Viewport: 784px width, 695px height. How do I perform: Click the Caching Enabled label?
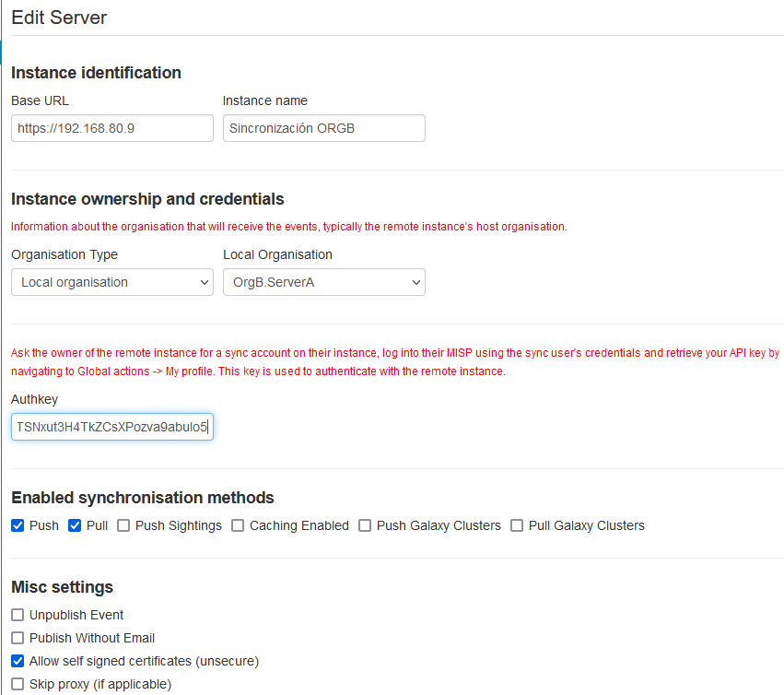pos(299,525)
